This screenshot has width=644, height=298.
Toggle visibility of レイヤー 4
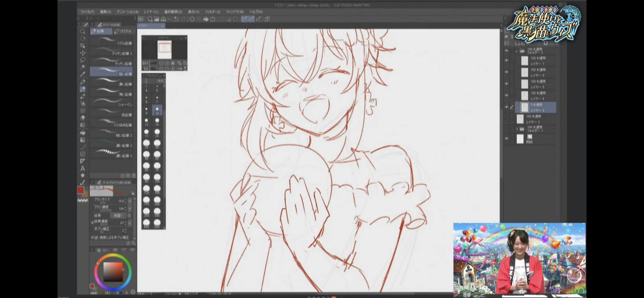pos(507,95)
